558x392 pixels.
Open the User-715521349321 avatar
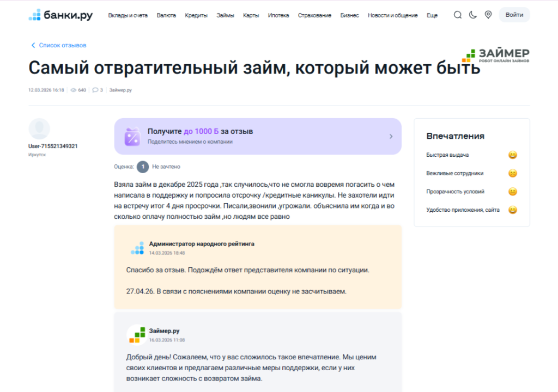click(39, 129)
